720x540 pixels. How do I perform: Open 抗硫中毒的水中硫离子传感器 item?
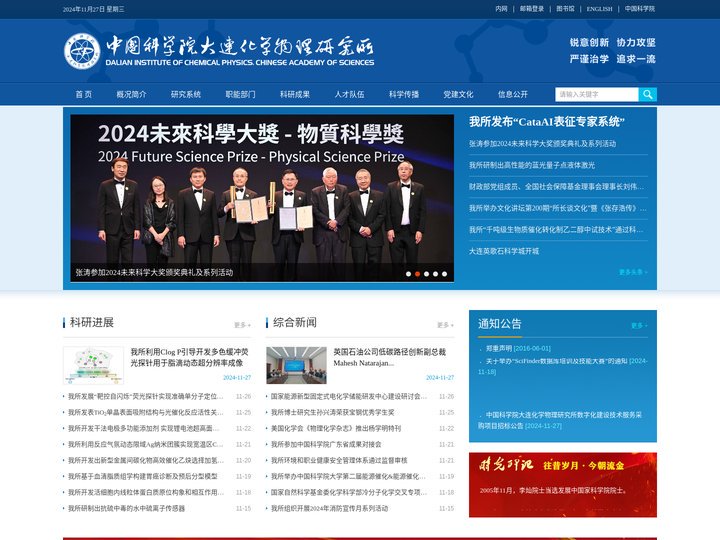click(x=126, y=508)
